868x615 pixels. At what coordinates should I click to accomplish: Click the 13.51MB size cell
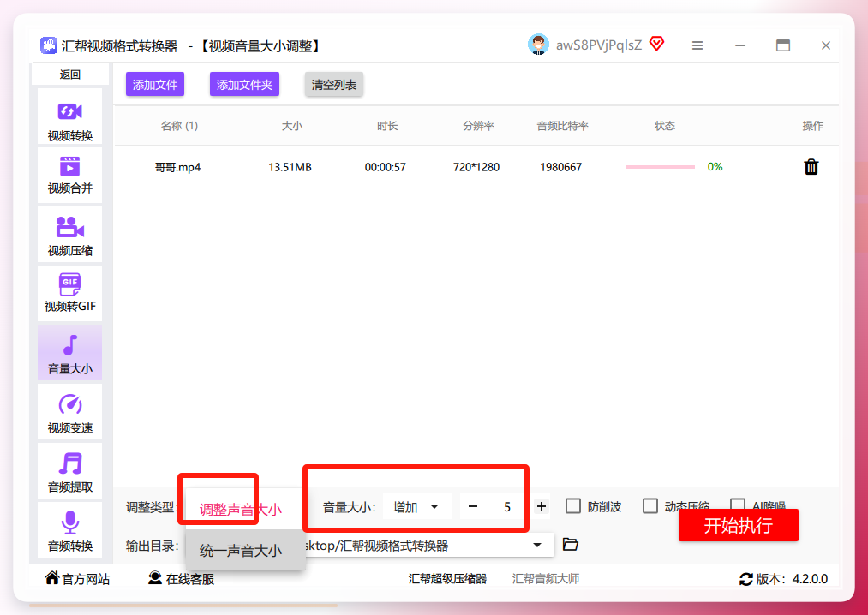click(x=290, y=167)
